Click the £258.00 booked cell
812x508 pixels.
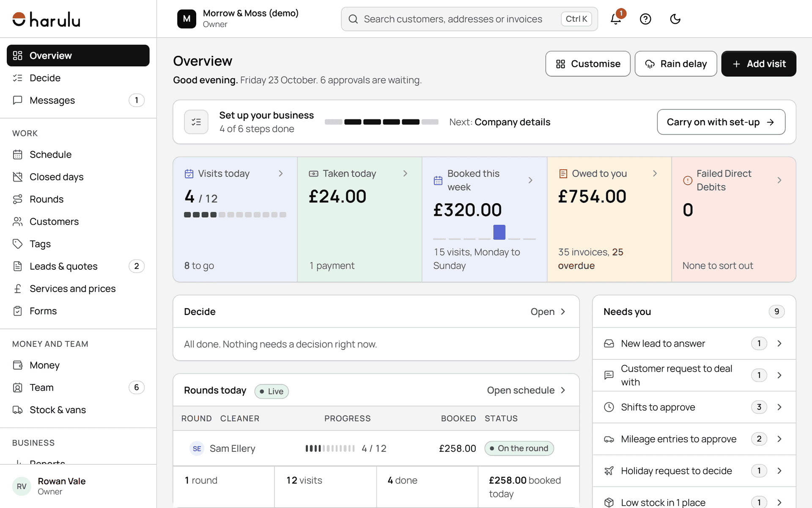click(457, 448)
